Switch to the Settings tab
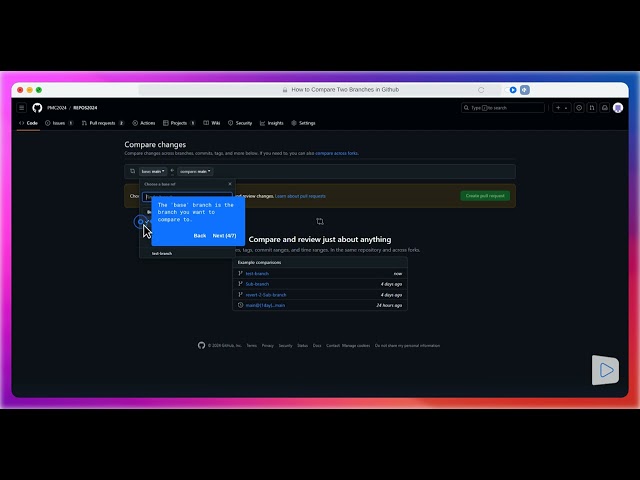 (303, 123)
